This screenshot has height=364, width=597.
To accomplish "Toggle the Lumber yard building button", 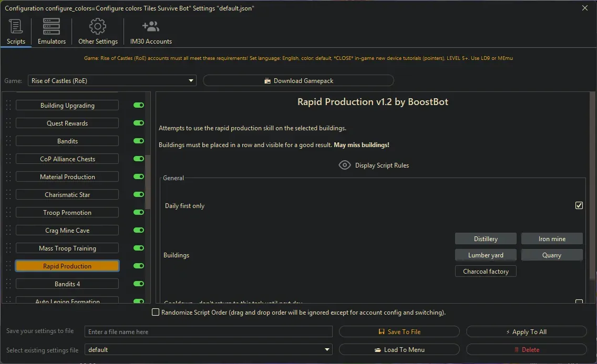I will coord(486,255).
